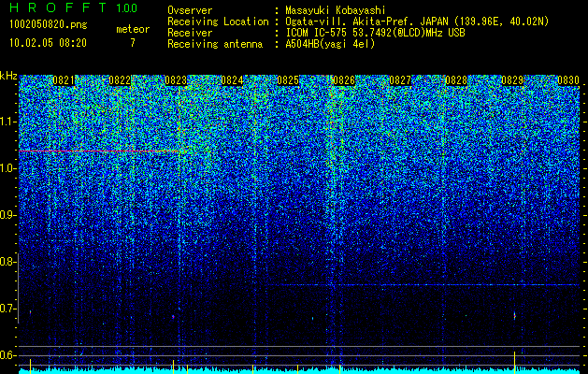
Task: Click the 0828 time marker
Action: [x=456, y=80]
